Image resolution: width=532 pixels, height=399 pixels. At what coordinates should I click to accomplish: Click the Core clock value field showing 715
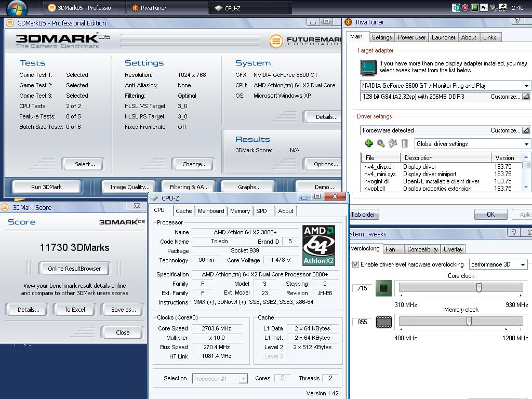tap(362, 288)
